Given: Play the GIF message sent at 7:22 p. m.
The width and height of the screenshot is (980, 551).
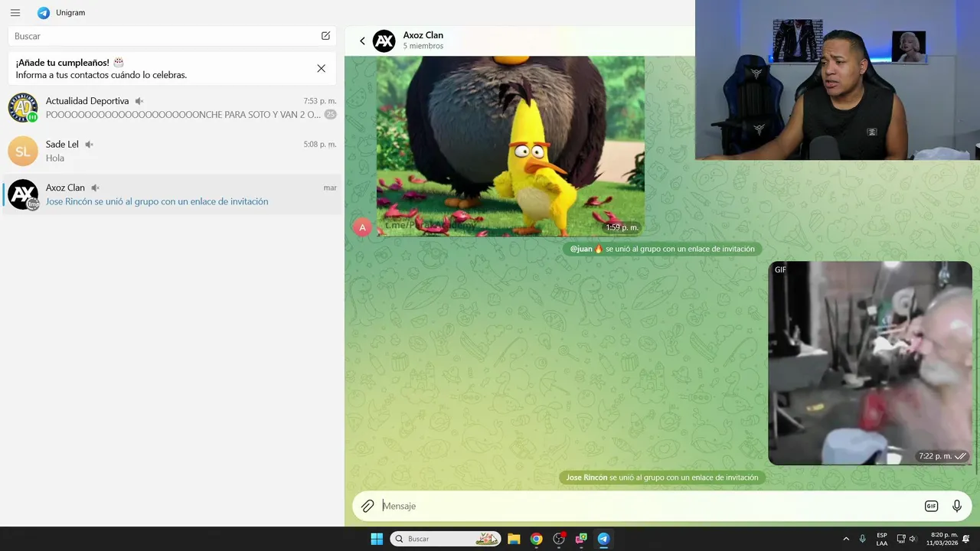Looking at the screenshot, I should (x=871, y=363).
